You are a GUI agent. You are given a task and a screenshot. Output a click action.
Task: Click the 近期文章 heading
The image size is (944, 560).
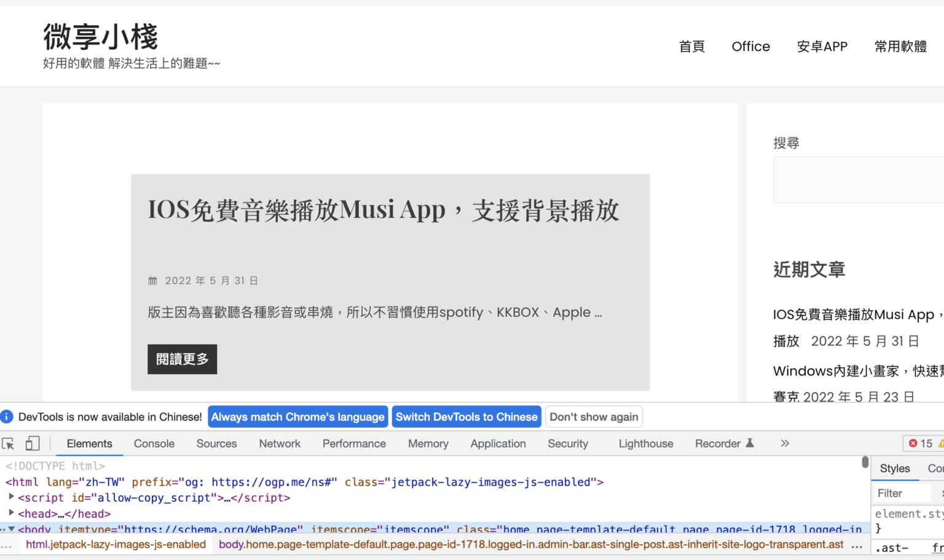click(x=809, y=270)
